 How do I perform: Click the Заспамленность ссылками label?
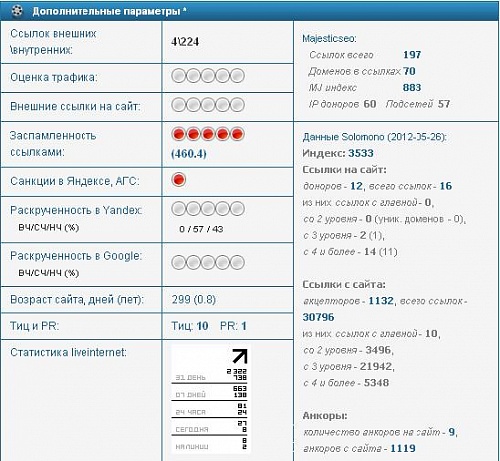[x=53, y=144]
